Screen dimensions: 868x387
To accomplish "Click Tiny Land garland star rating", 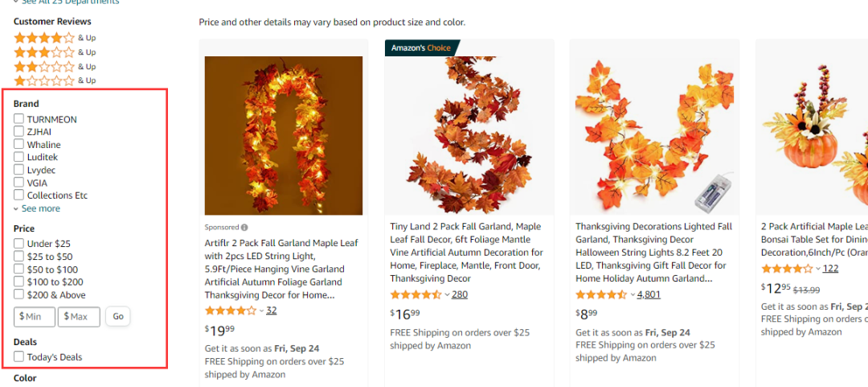I will coord(416,294).
